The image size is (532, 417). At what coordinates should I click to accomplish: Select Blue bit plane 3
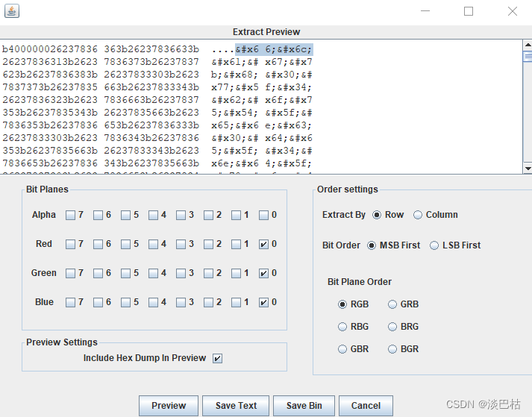pos(181,303)
